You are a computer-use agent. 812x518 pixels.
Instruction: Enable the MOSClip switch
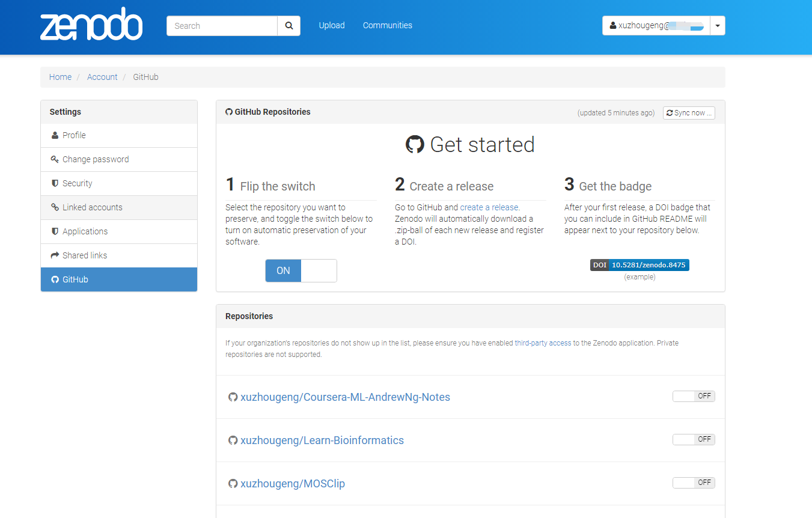[694, 483]
